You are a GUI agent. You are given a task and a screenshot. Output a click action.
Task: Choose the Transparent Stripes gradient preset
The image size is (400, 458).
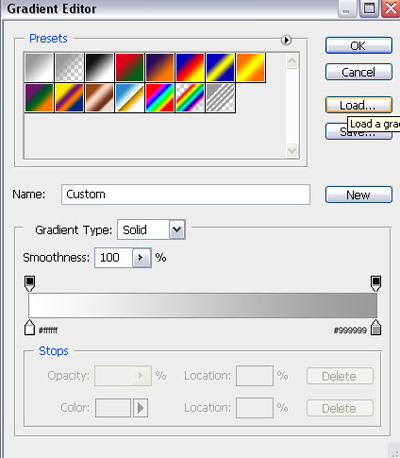(220, 98)
